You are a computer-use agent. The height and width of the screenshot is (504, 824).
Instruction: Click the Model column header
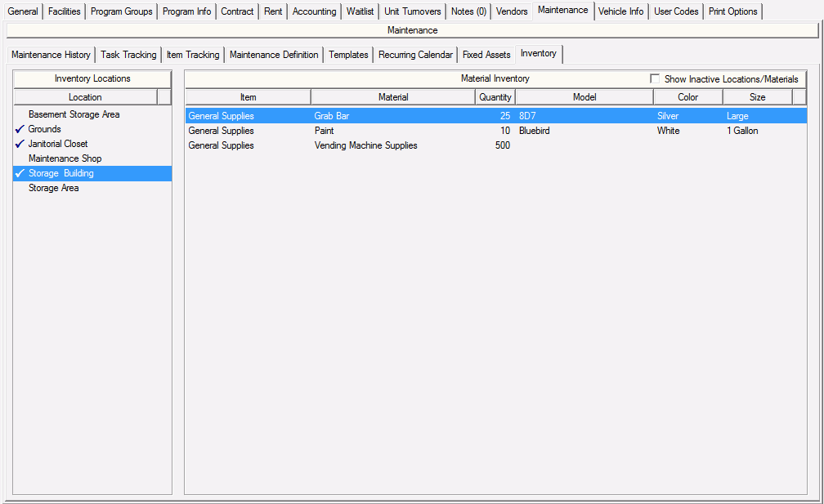coord(584,97)
